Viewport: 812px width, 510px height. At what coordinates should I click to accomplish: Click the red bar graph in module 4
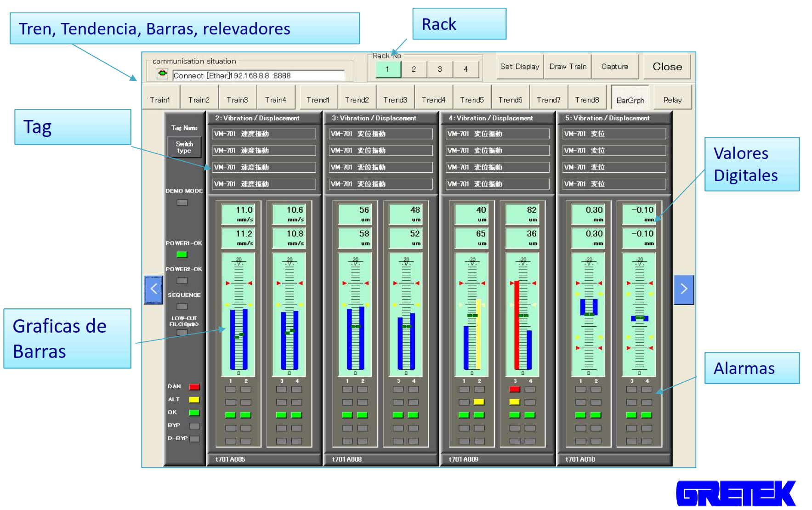517,324
